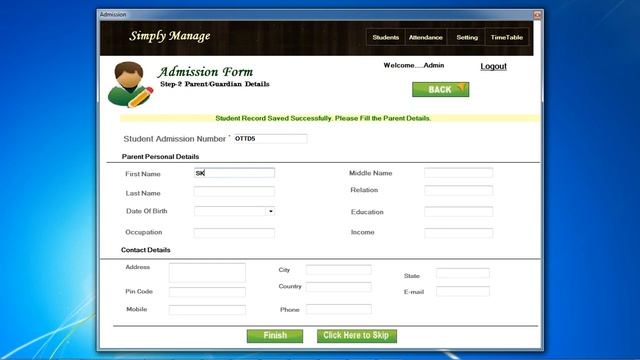Viewport: 640px width, 360px height.
Task: Click the Finish button
Action: (x=275, y=336)
